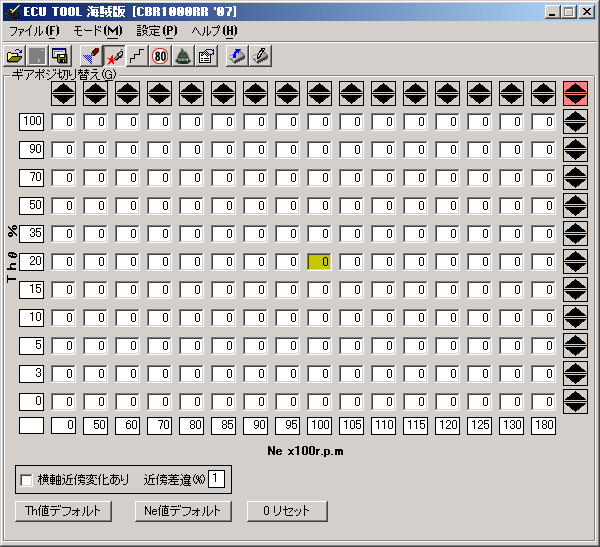Screen dimensions: 600x547
Task: Raise the Ne 110 column with up arrow
Action: pyautogui.click(x=383, y=88)
